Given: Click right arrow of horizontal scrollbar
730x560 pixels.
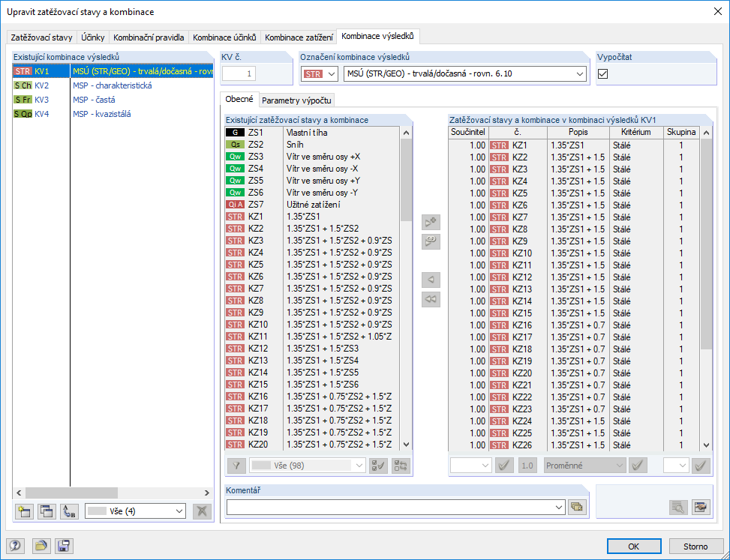Looking at the screenshot, I should (x=207, y=493).
